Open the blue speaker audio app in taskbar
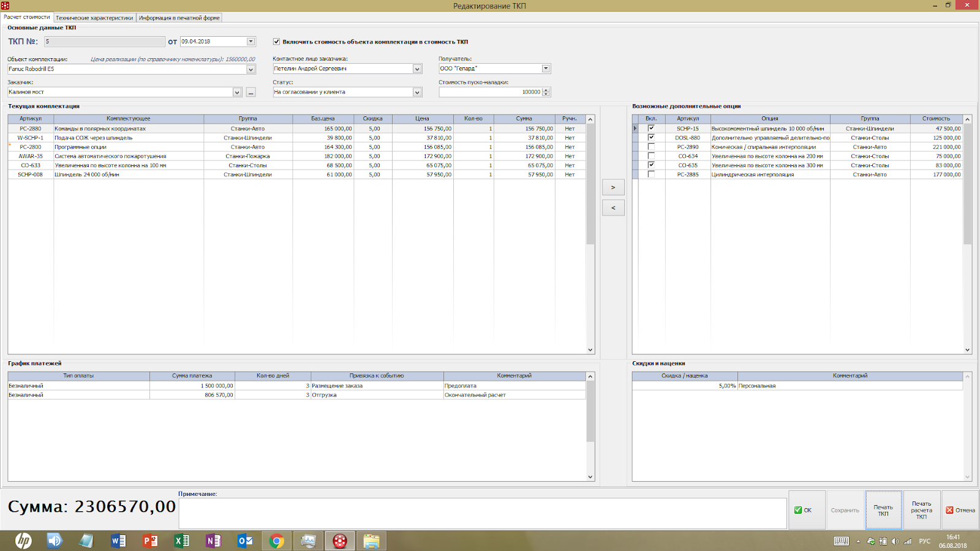The height and width of the screenshot is (551, 980). 55,541
